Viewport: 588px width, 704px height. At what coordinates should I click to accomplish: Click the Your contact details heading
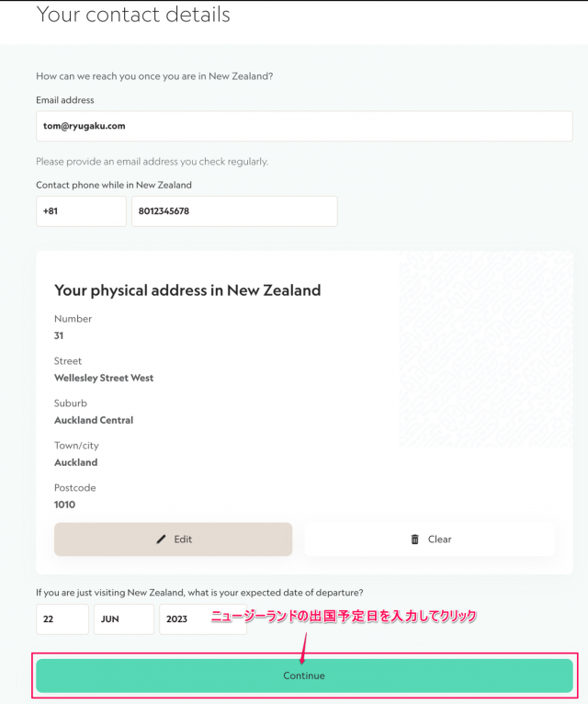tap(133, 15)
